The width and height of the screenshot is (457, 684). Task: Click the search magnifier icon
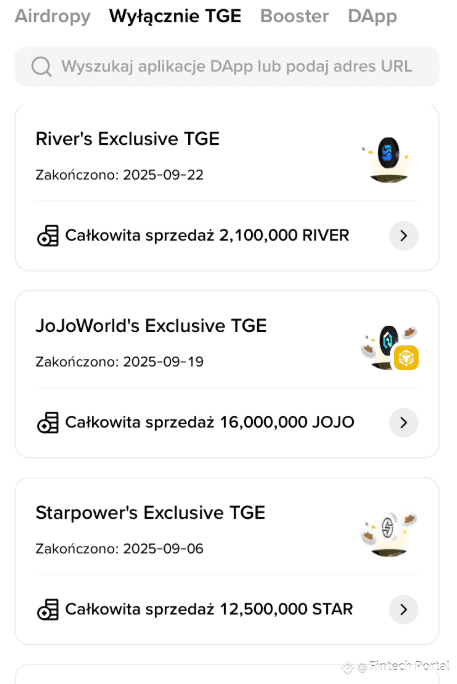pos(41,67)
